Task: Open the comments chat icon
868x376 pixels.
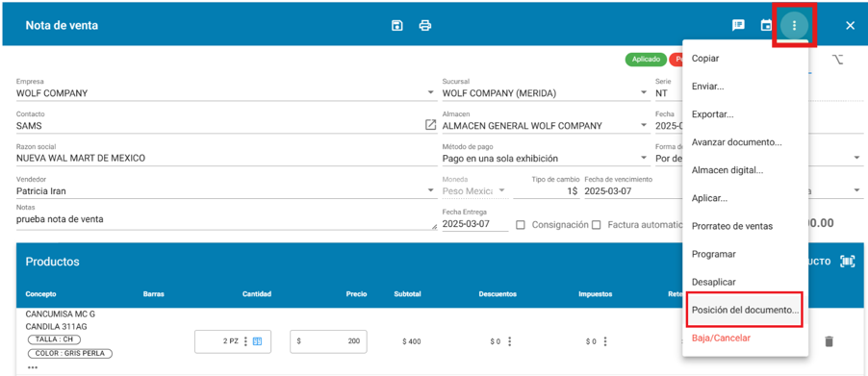Action: [738, 25]
